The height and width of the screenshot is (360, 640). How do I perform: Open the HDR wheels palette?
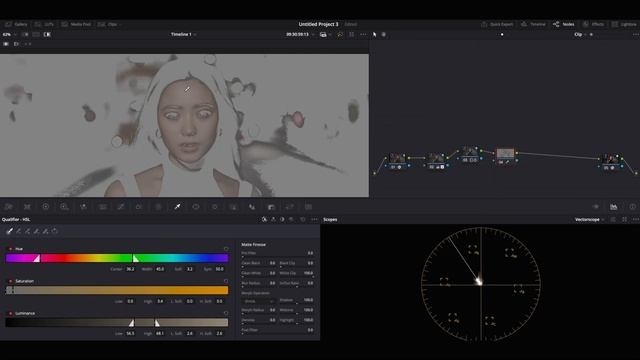click(64, 207)
